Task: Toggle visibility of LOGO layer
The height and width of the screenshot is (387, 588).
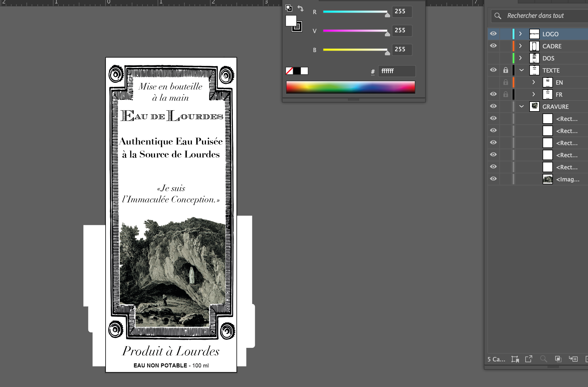Action: coord(493,34)
